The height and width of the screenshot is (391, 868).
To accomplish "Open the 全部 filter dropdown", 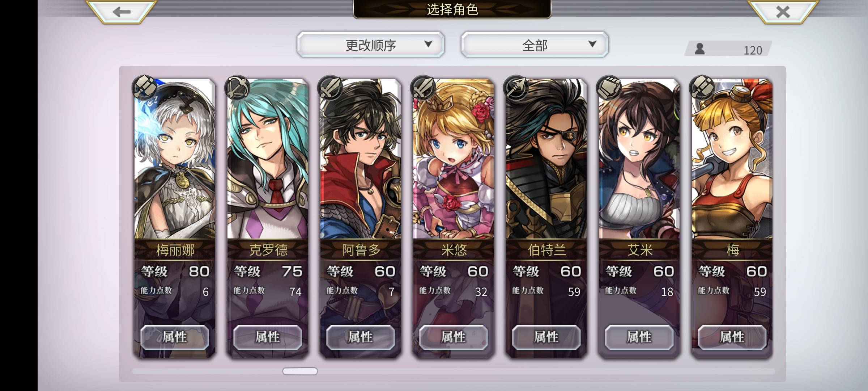I will click(x=535, y=45).
